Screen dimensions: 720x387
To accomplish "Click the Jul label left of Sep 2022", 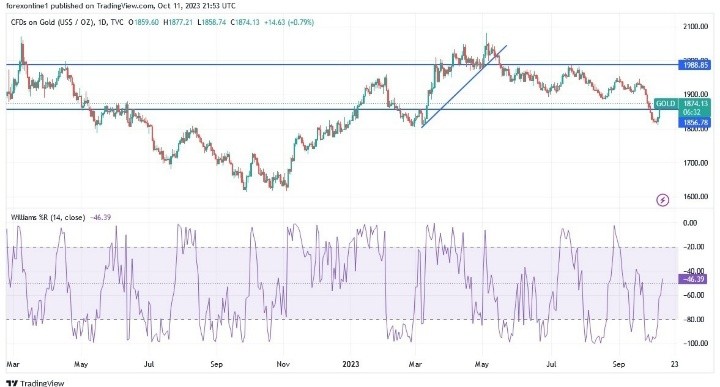I will [149, 365].
